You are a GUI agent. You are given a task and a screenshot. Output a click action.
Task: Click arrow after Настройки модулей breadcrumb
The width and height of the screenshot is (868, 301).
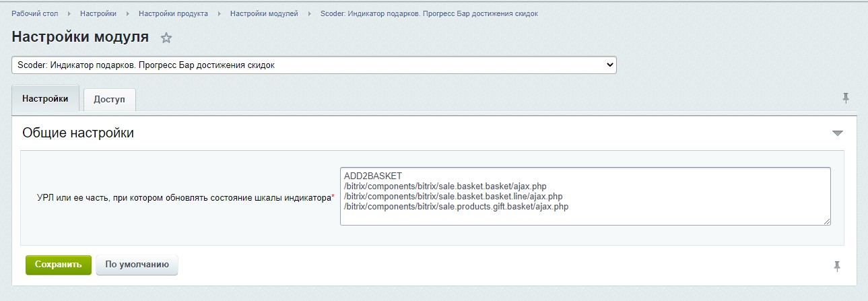click(x=309, y=13)
